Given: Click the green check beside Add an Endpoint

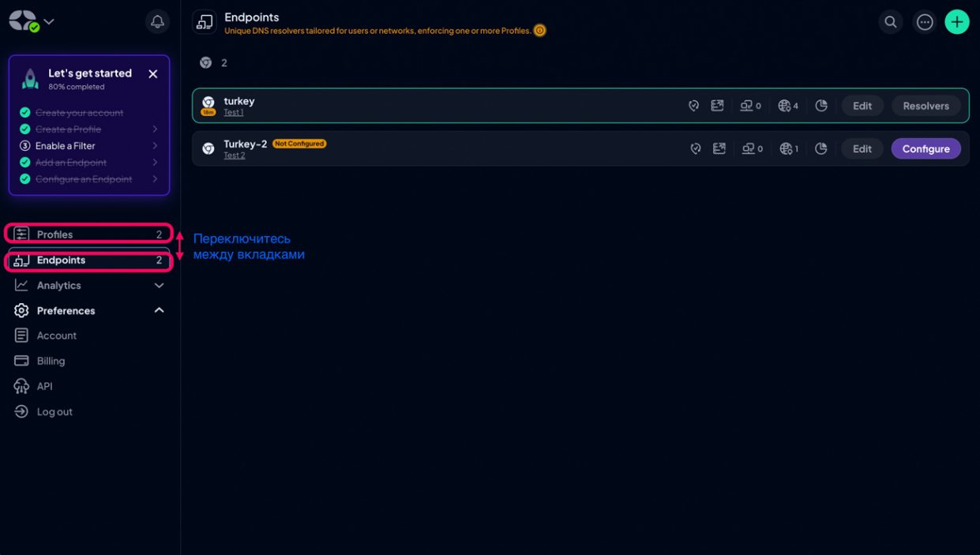Looking at the screenshot, I should tap(25, 162).
